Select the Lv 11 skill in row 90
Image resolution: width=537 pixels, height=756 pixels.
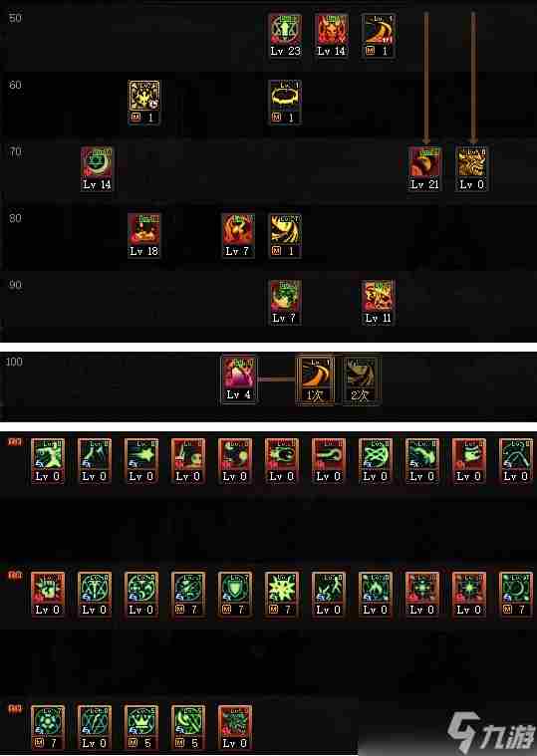[x=379, y=303]
